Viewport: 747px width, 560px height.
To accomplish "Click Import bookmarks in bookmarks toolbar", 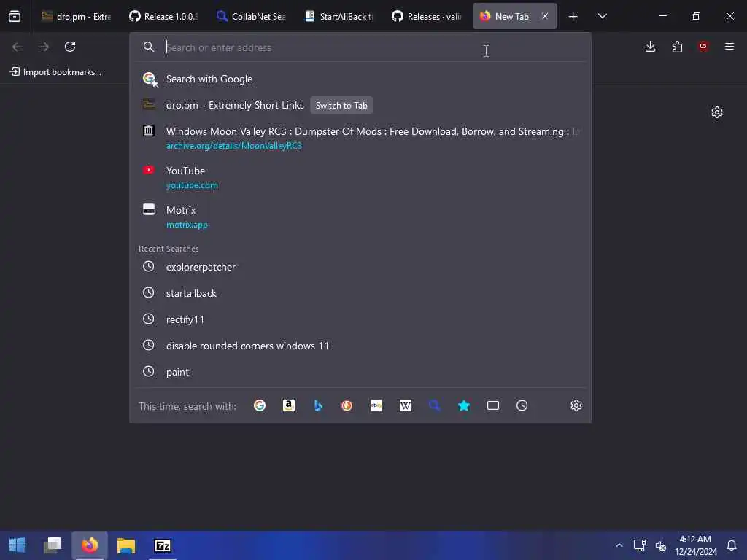I will 55,72.
